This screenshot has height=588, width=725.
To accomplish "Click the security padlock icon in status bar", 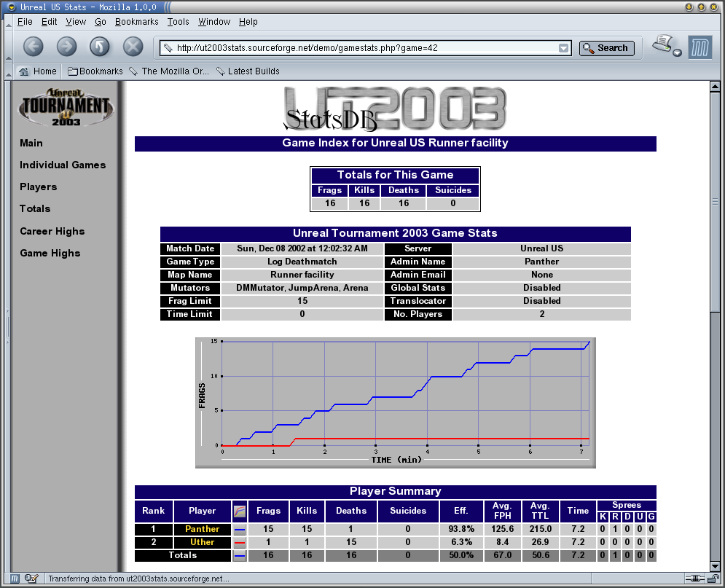I will (x=713, y=579).
